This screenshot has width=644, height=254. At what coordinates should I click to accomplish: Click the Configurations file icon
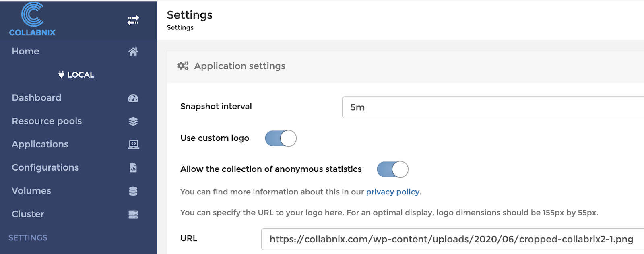point(133,168)
